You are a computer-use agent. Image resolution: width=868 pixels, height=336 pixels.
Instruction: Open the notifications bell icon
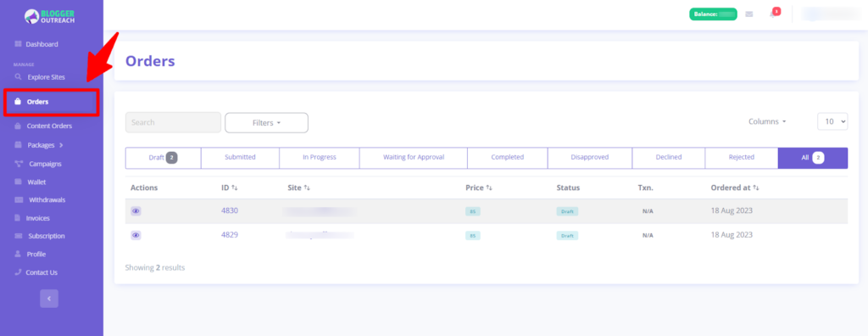click(773, 14)
